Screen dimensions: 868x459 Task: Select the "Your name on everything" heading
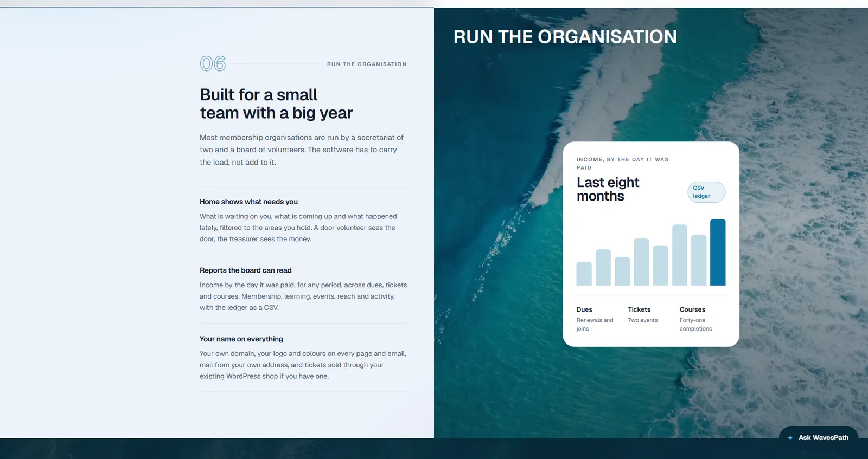(241, 339)
